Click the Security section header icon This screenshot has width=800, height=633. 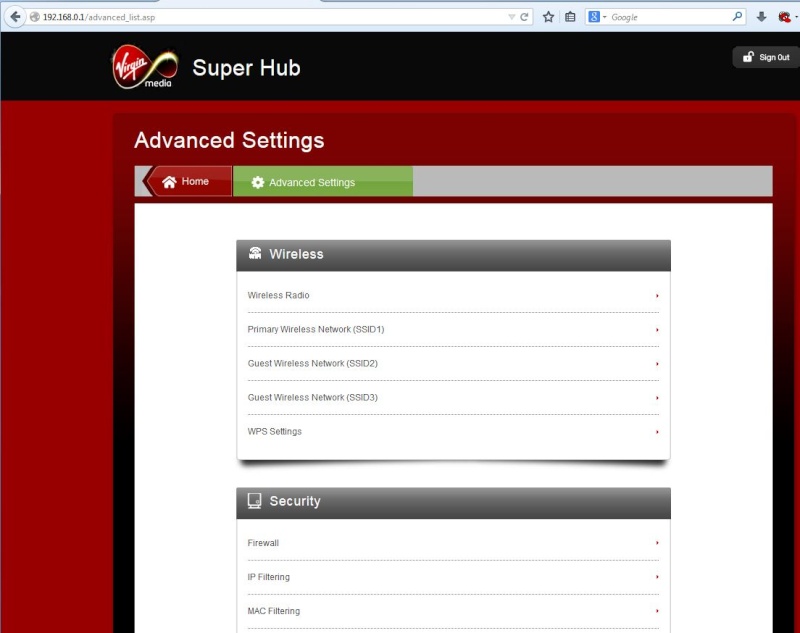point(255,500)
